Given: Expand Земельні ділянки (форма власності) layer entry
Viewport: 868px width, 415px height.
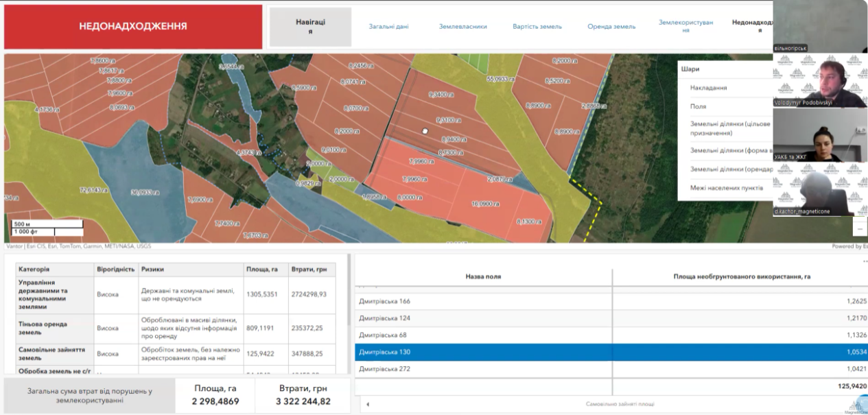Looking at the screenshot, I should [x=731, y=150].
